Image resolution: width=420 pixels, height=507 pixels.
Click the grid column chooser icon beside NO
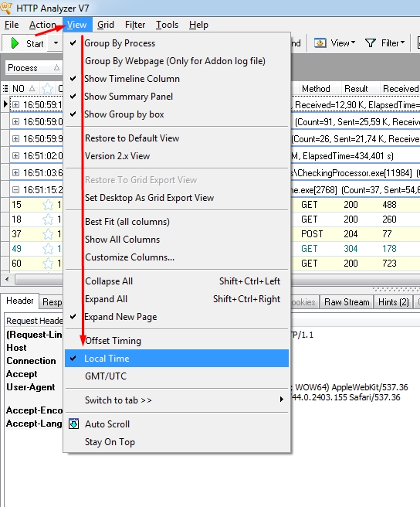point(5,88)
